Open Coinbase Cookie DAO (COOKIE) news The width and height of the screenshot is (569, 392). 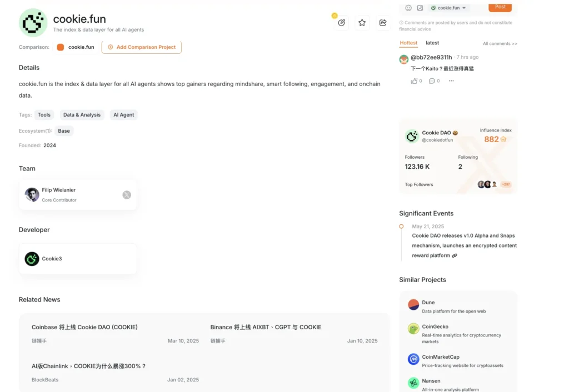tap(84, 328)
